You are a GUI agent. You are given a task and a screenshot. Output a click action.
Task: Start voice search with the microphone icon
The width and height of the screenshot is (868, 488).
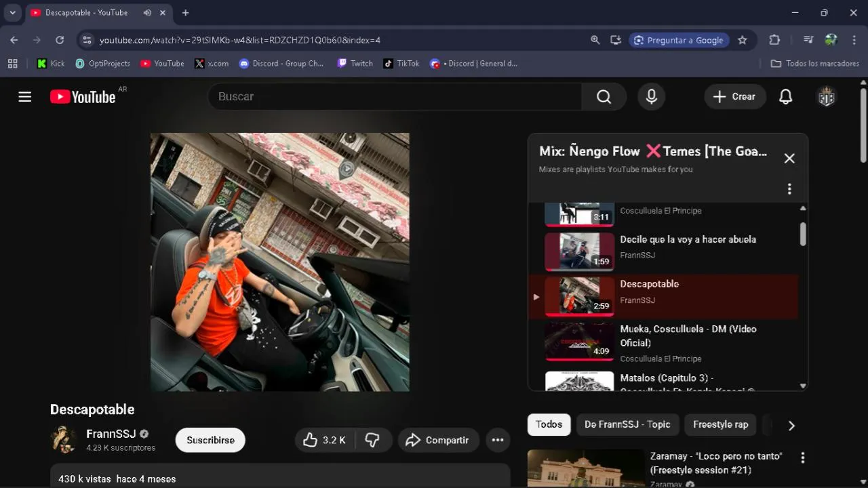click(x=651, y=97)
